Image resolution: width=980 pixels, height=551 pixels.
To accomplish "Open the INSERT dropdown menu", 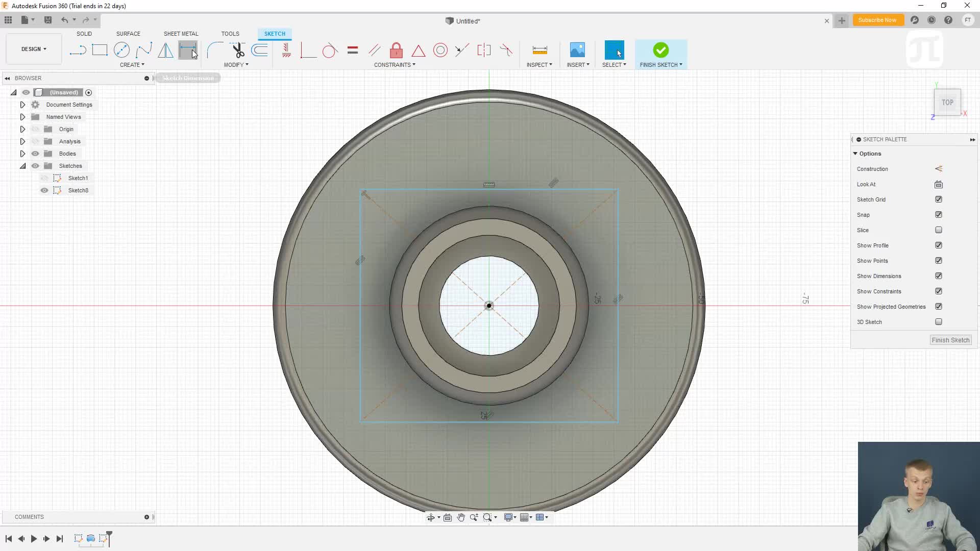I will pyautogui.click(x=578, y=65).
